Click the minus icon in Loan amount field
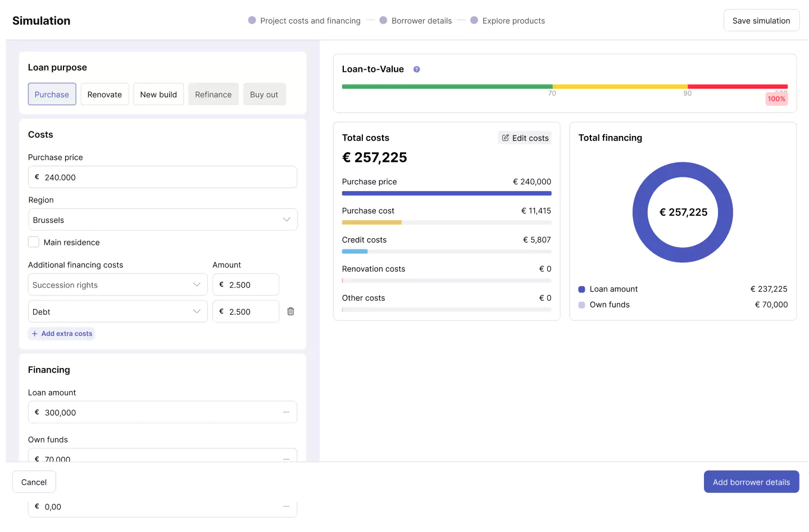 [286, 412]
